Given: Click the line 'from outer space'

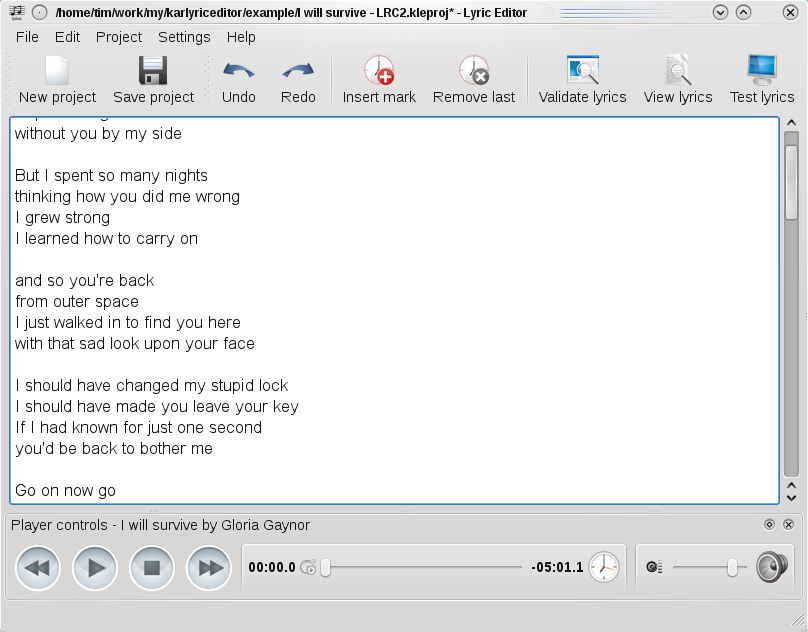Looking at the screenshot, I should pyautogui.click(x=77, y=302).
